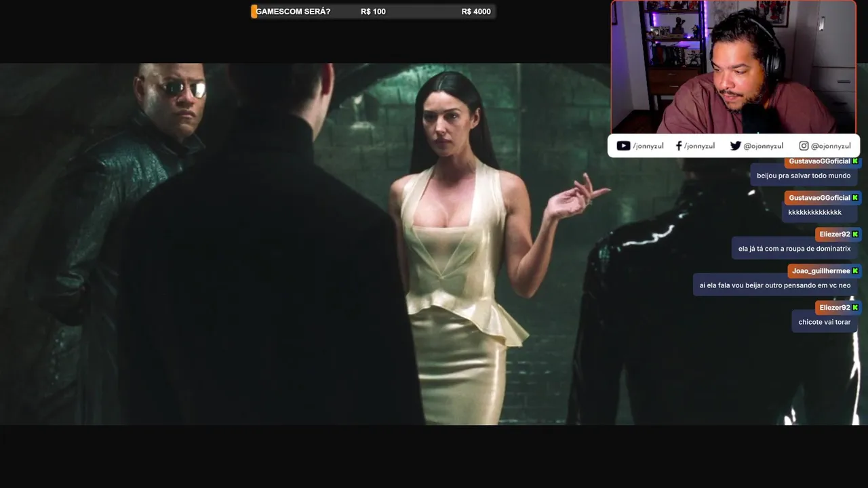
Task: Click the R$ 100 goal amount
Action: click(x=373, y=12)
